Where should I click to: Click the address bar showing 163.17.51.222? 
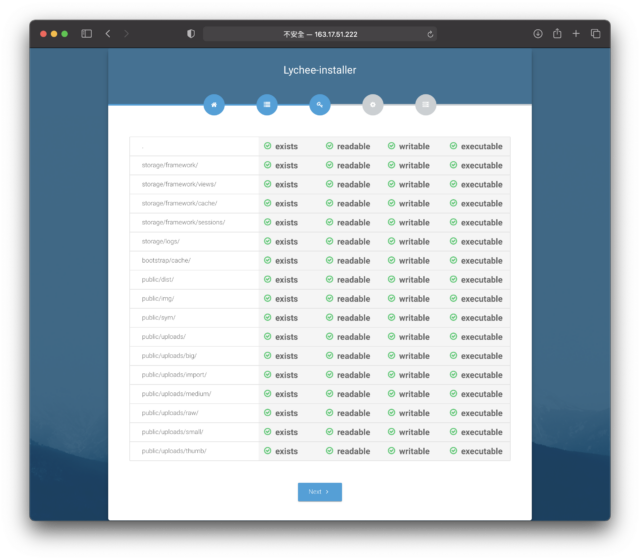pos(320,34)
